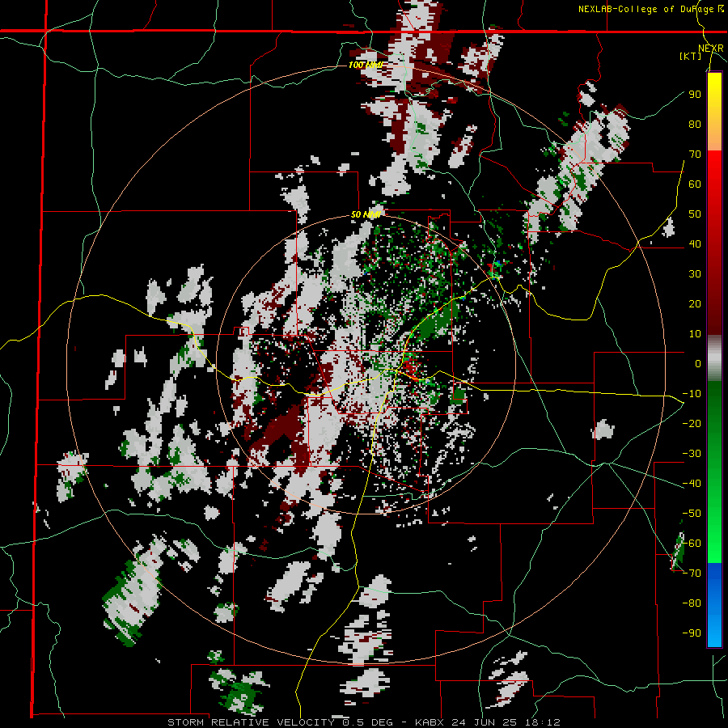
Task: Click the 50 NMI range ring label
Action: coord(366,214)
